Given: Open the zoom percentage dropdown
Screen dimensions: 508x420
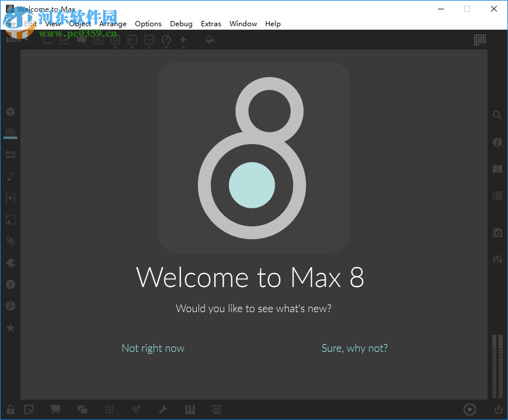Looking at the screenshot, I should tap(16, 40).
